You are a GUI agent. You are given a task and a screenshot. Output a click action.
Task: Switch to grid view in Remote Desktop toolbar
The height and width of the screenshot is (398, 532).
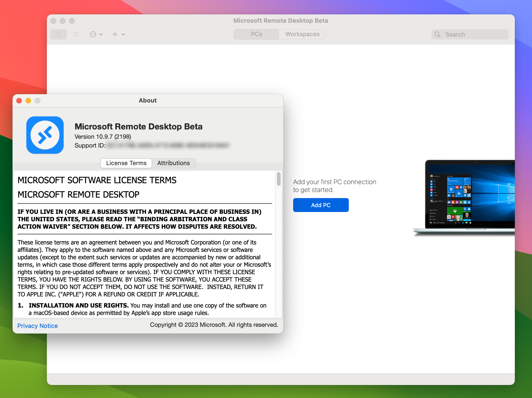[58, 34]
